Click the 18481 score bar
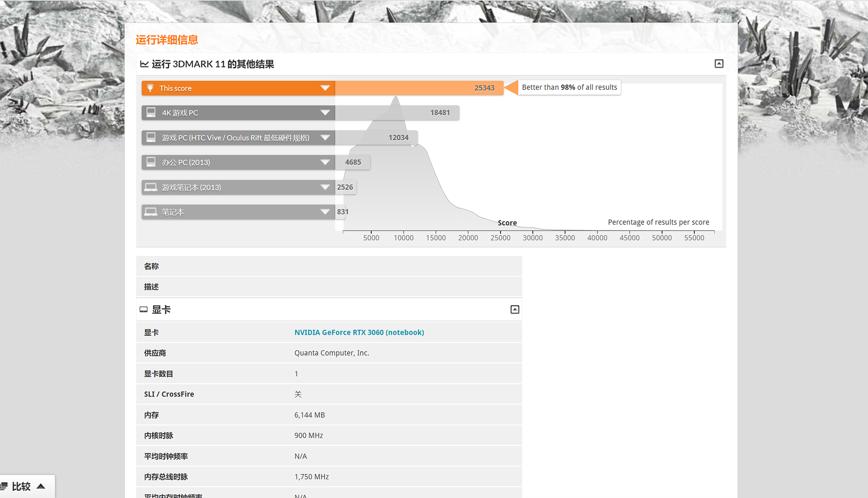This screenshot has width=868, height=498. 397,113
